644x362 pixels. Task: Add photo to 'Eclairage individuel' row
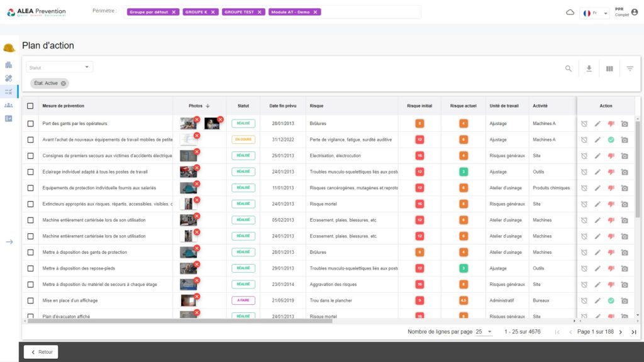(x=625, y=172)
